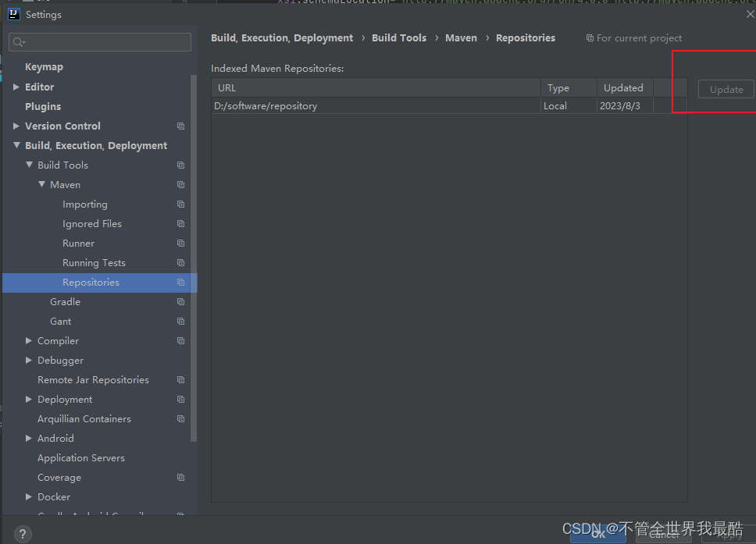
Task: Click project-level icon beside Remote Jar Repositories
Action: pos(181,379)
